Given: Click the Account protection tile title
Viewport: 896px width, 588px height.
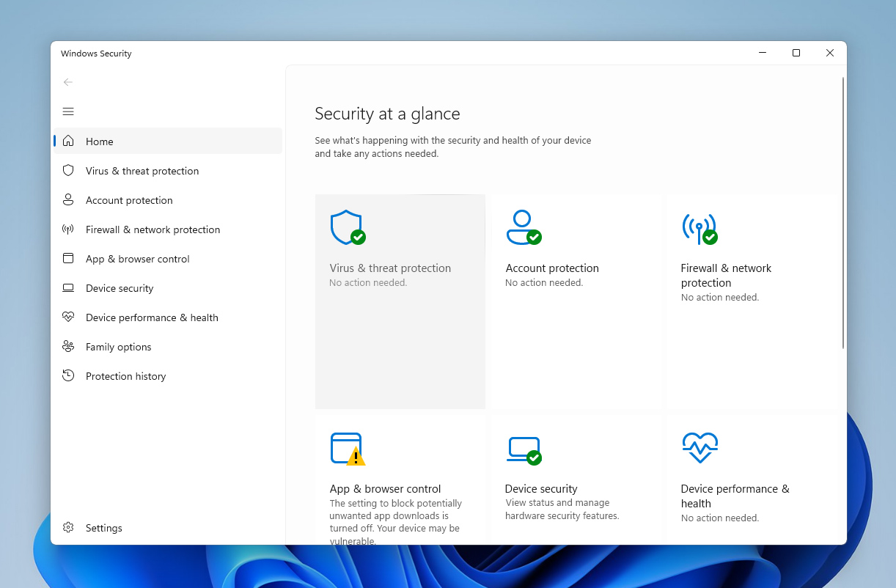Looking at the screenshot, I should pyautogui.click(x=552, y=268).
